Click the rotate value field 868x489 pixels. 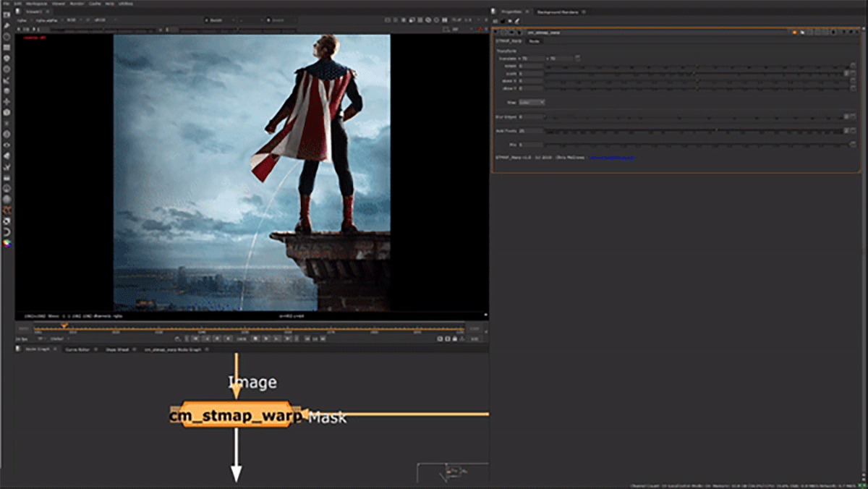(531, 66)
